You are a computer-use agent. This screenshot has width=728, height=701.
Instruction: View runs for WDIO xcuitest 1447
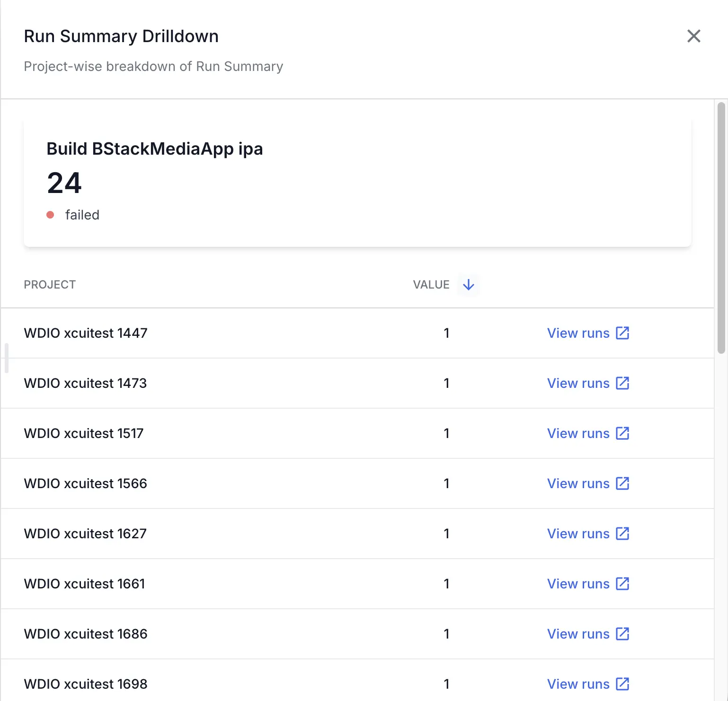pos(578,333)
